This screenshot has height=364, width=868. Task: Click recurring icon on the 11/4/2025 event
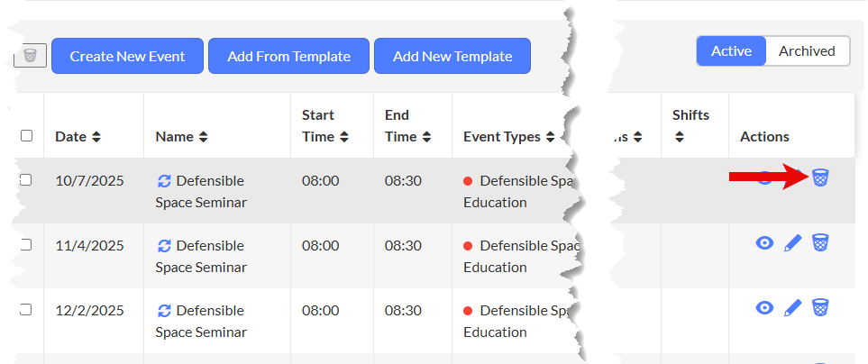164,246
